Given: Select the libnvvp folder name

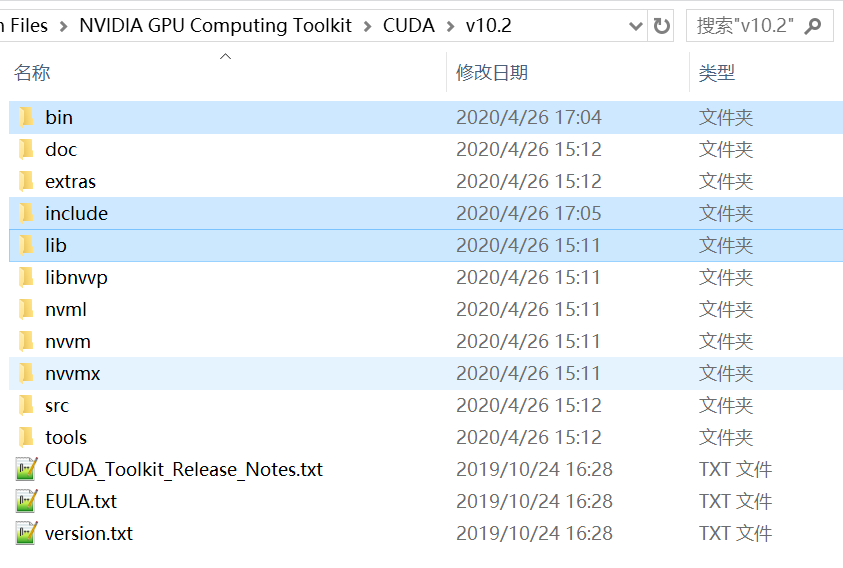Looking at the screenshot, I should click(76, 278).
